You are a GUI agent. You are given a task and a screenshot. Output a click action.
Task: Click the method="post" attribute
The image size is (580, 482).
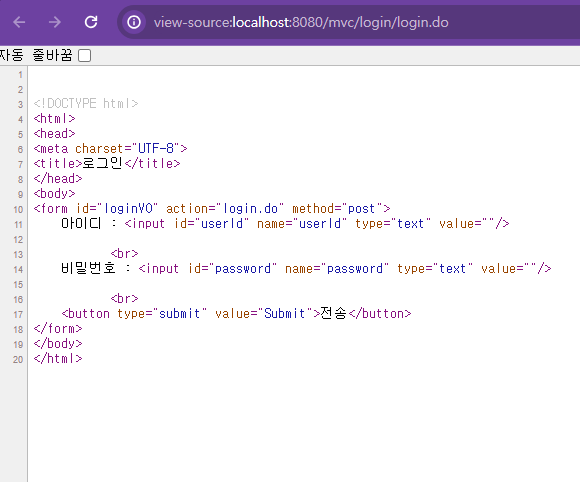(x=337, y=209)
